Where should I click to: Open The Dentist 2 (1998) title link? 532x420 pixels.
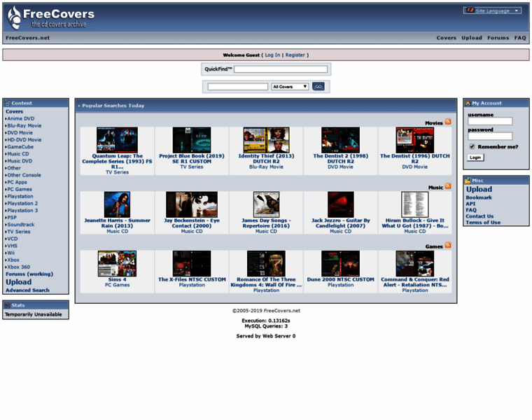(x=341, y=159)
